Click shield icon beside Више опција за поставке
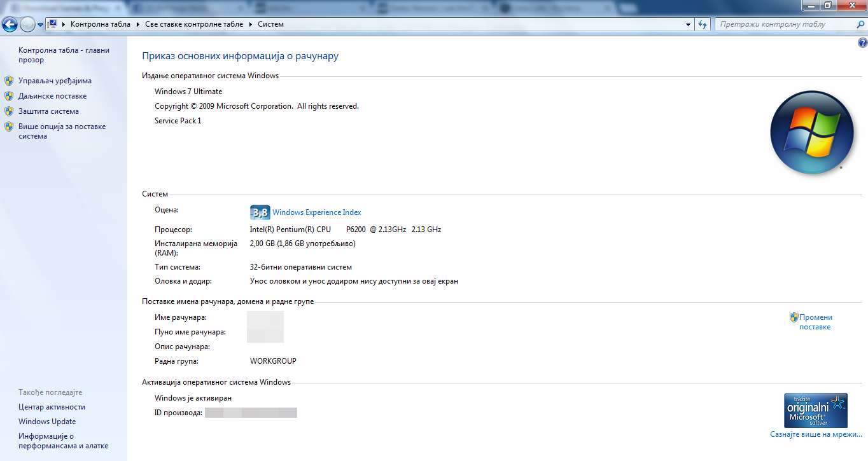Image resolution: width=868 pixels, height=461 pixels. pos(9,127)
